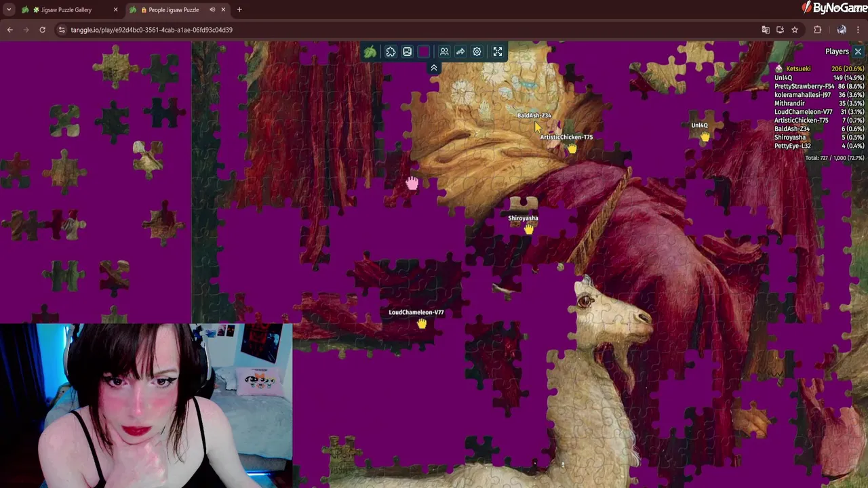
Task: Select the People Jigsaw Puzzle tab
Action: point(174,9)
